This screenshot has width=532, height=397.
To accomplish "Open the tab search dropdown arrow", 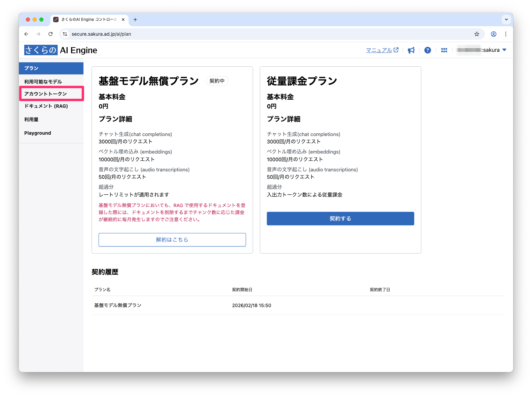I will [x=506, y=20].
